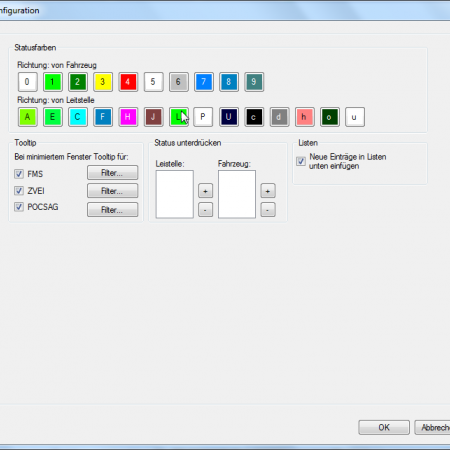Open the Filter button for ZVEI
The width and height of the screenshot is (450, 450).
(x=113, y=191)
